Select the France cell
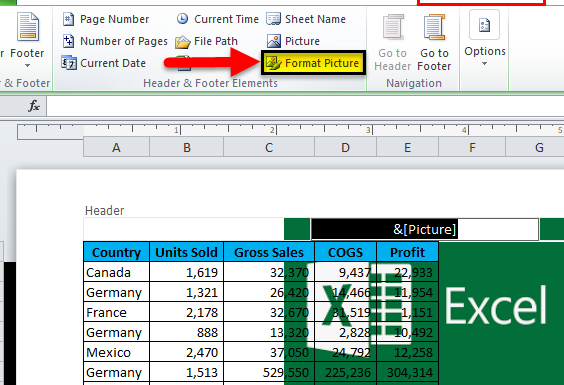The width and height of the screenshot is (564, 385). tap(116, 312)
